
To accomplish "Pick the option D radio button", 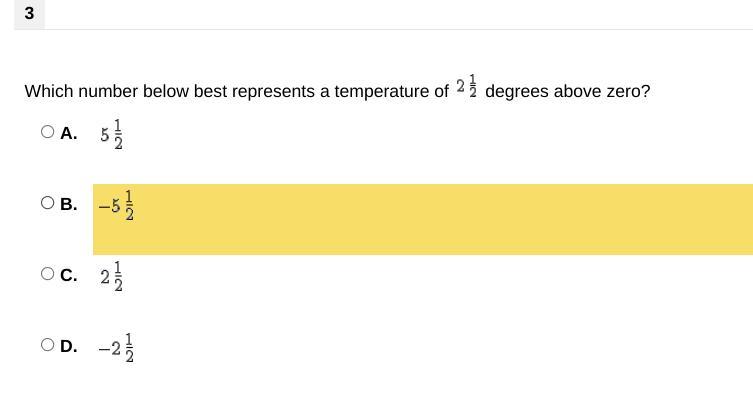I will click(48, 345).
